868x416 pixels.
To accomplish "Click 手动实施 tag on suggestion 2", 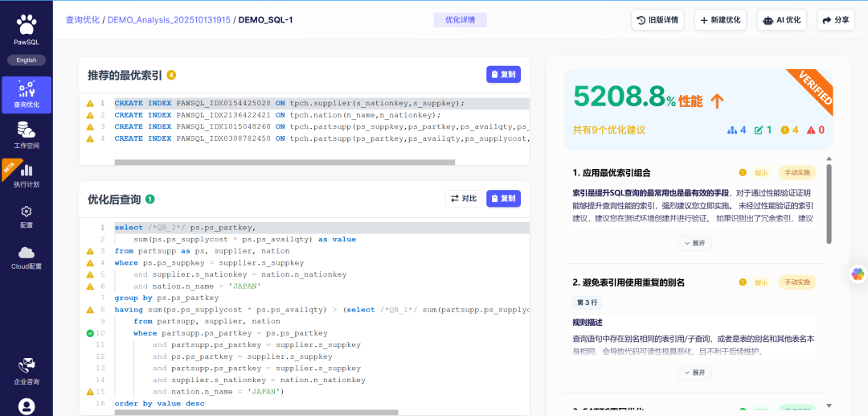I will point(797,282).
